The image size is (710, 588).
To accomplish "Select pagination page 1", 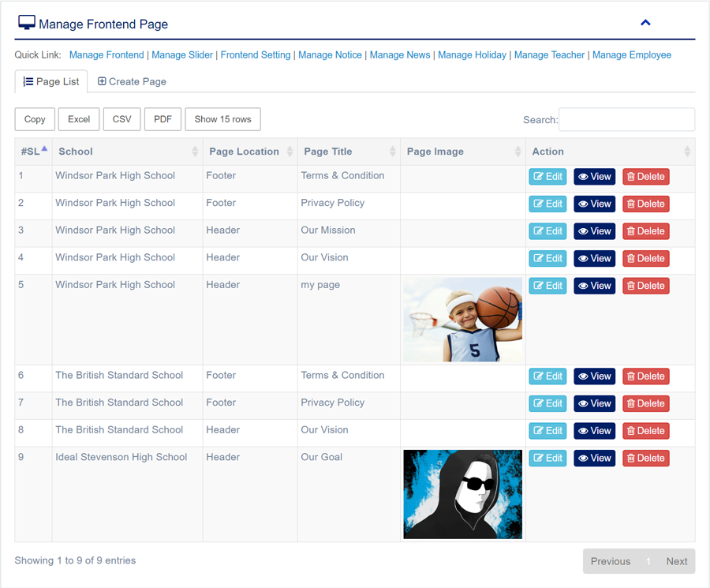I will tap(648, 561).
